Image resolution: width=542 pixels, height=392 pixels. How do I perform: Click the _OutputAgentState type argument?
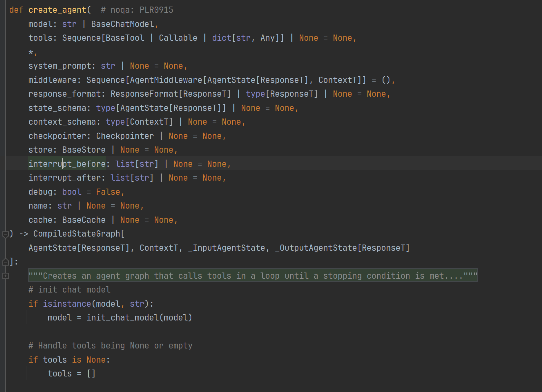316,248
